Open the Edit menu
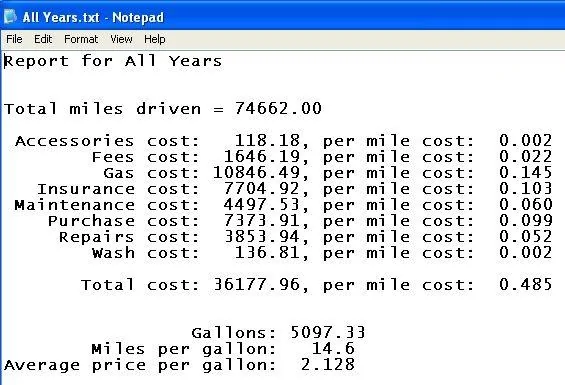 [x=43, y=39]
